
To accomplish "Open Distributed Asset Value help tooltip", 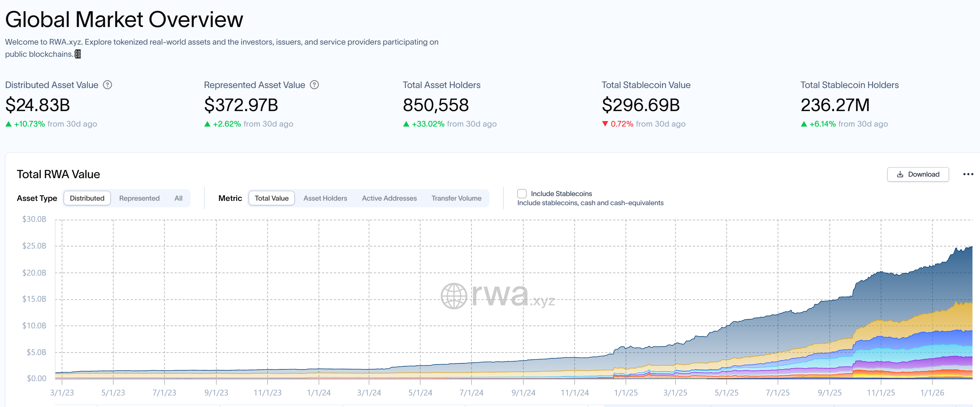I will click(108, 85).
